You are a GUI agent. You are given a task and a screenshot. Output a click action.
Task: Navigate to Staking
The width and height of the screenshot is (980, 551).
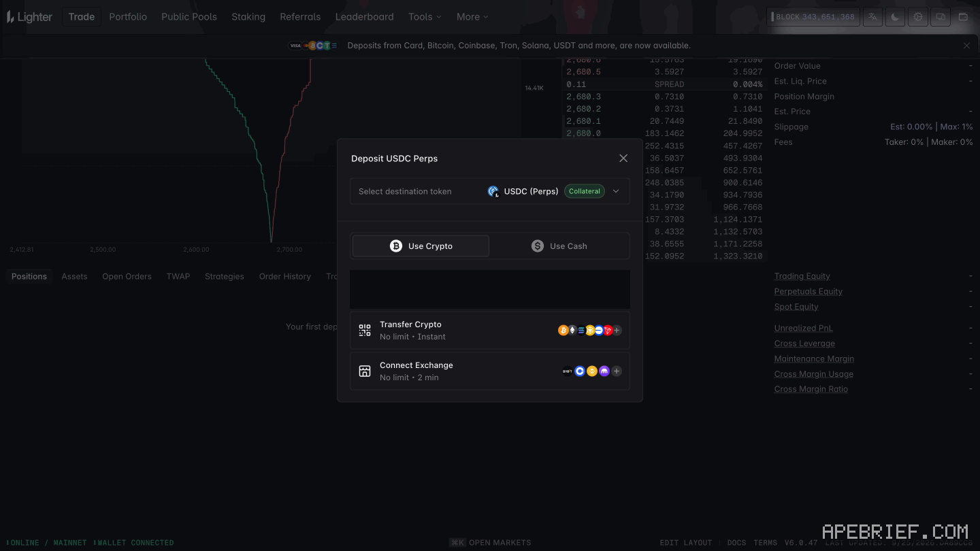[248, 17]
